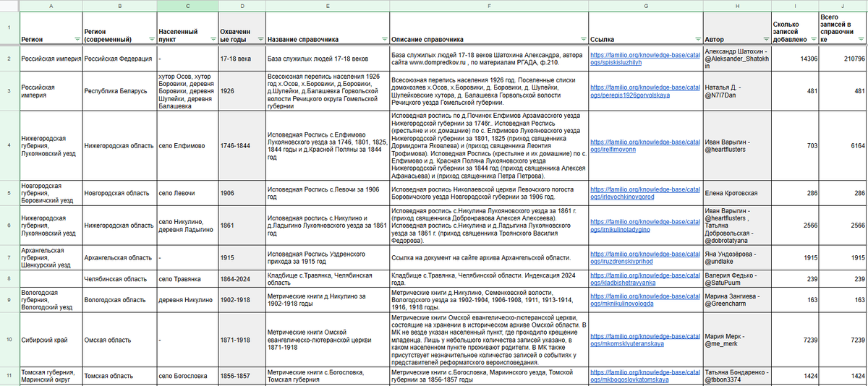Image resolution: width=868 pixels, height=386 pixels.
Task: Open the filter dropdown for Всего записей в справочнике
Action: (861, 39)
